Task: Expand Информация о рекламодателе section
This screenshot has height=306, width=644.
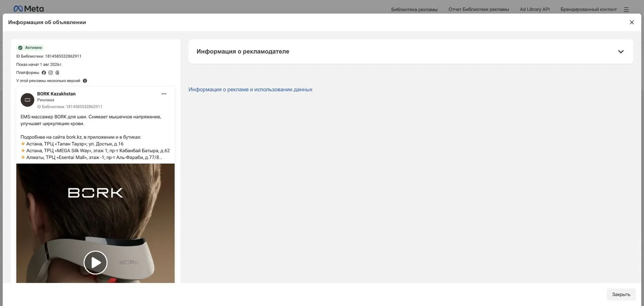Action: pos(411,51)
